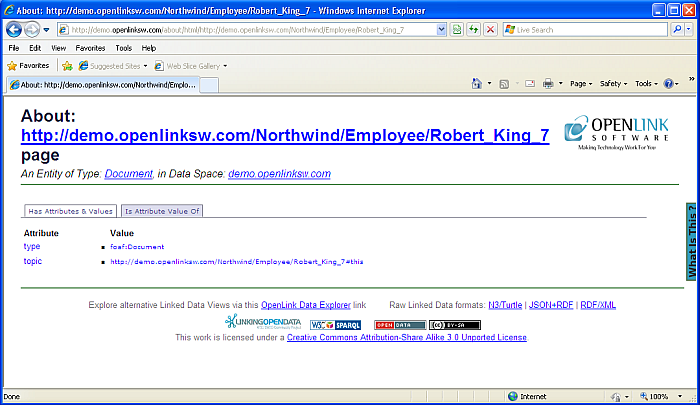Open the Tools command bar menu

click(646, 84)
